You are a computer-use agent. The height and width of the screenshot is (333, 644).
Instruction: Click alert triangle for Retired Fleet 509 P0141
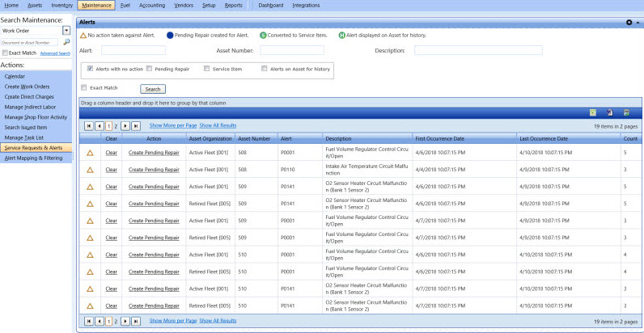90,204
